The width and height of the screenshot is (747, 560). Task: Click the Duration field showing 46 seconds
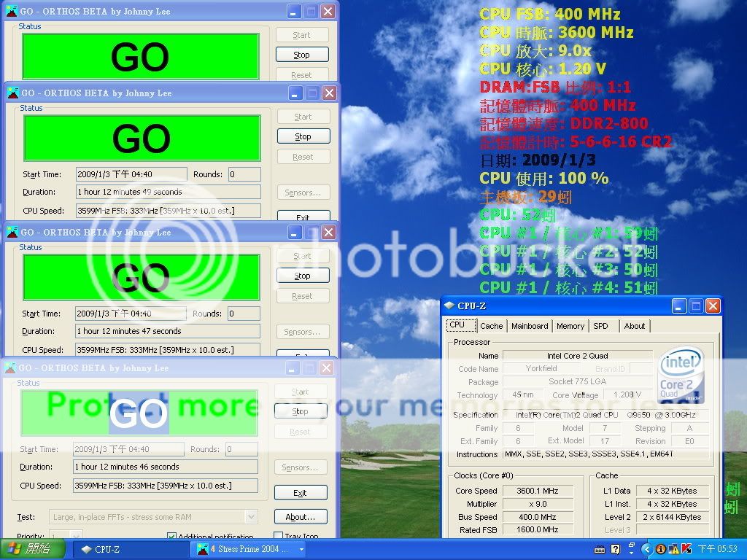[166, 467]
